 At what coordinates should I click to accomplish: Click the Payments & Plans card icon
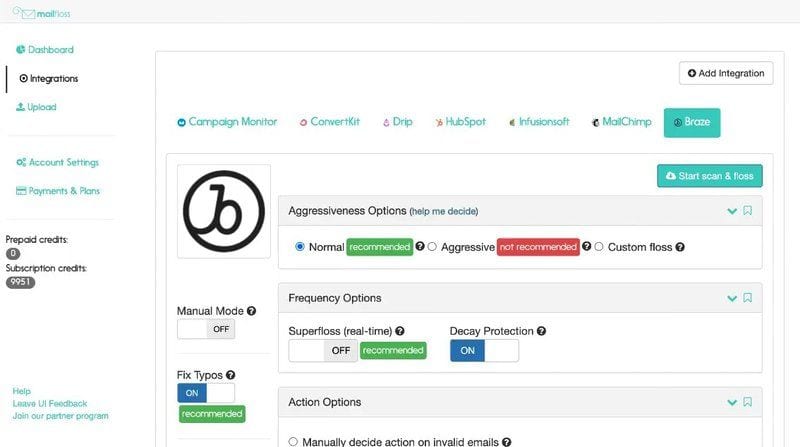[21, 191]
